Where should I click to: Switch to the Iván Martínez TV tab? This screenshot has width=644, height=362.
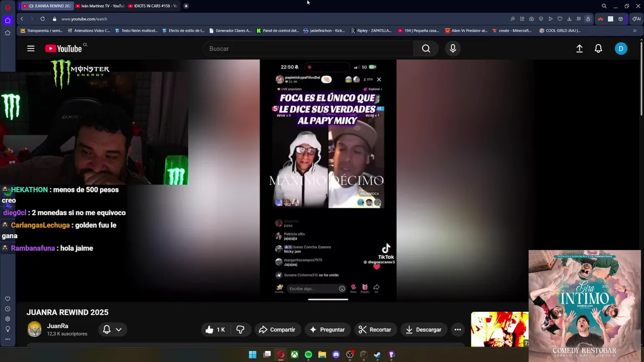100,6
